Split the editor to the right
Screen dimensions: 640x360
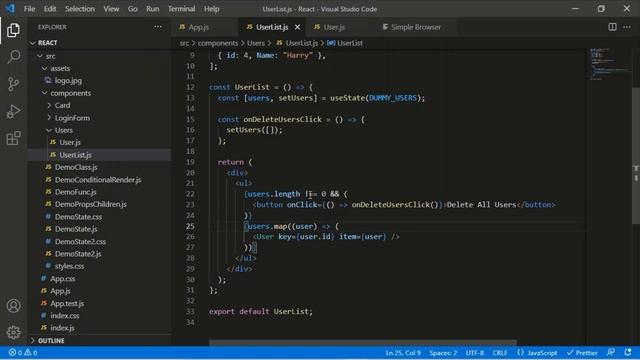[612, 27]
